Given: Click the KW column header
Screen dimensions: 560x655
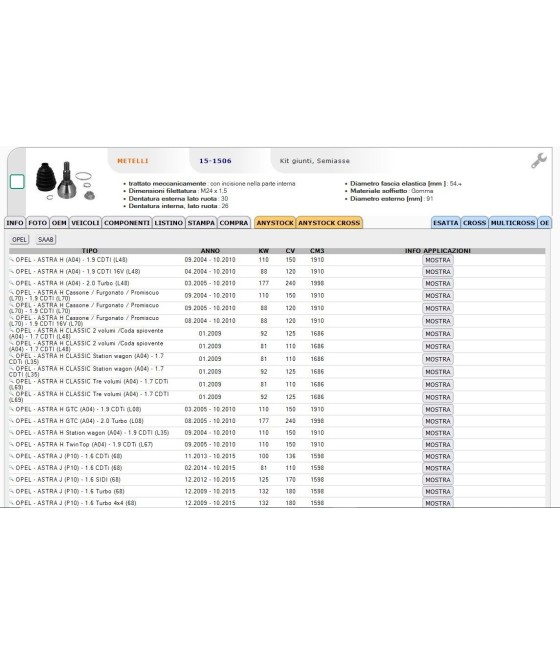Looking at the screenshot, I should (264, 251).
